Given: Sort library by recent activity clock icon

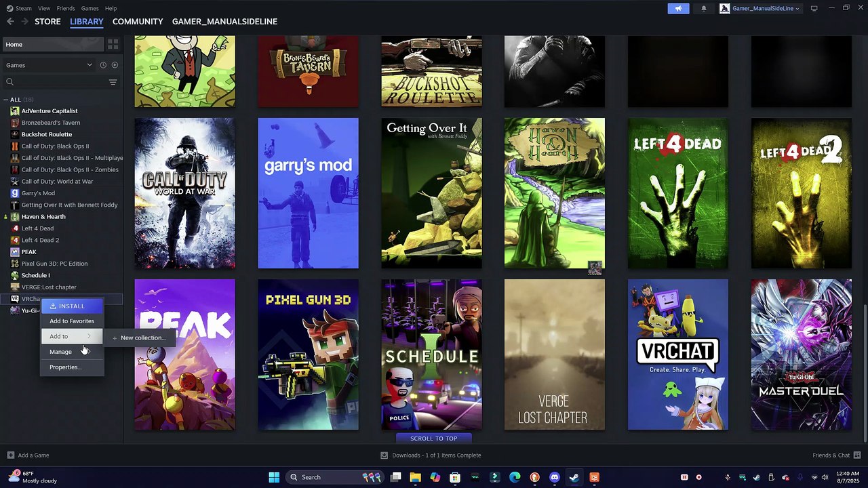Looking at the screenshot, I should [x=103, y=65].
